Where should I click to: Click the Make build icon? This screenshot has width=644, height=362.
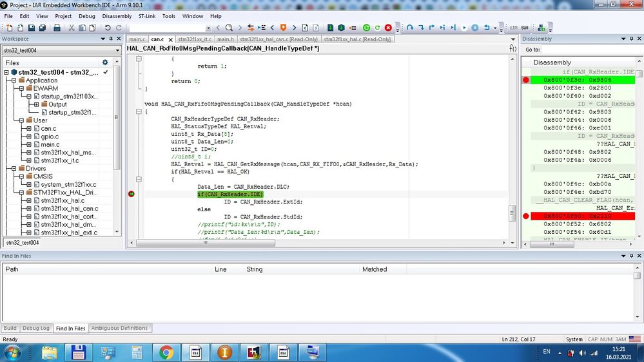point(341,28)
